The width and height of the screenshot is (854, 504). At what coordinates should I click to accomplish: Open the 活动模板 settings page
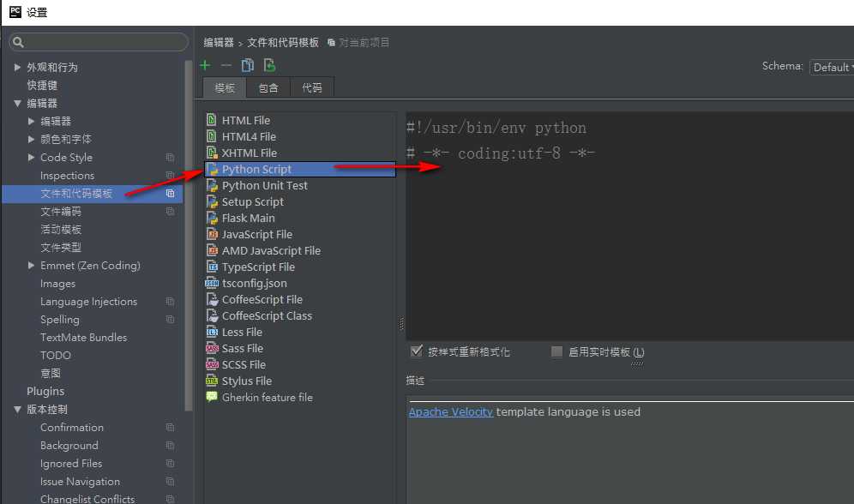61,229
